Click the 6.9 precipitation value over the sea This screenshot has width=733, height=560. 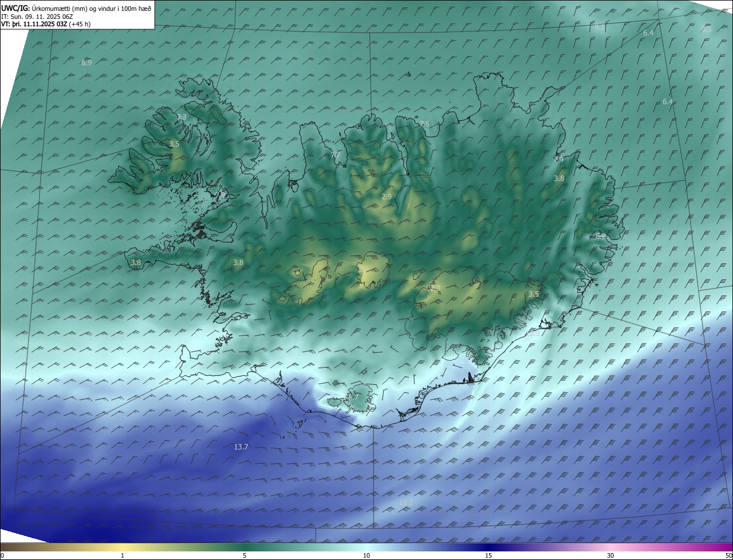click(86, 62)
